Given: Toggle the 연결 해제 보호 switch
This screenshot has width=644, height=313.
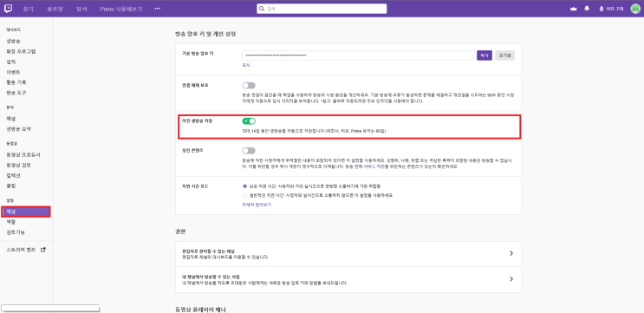Looking at the screenshot, I should pos(249,86).
